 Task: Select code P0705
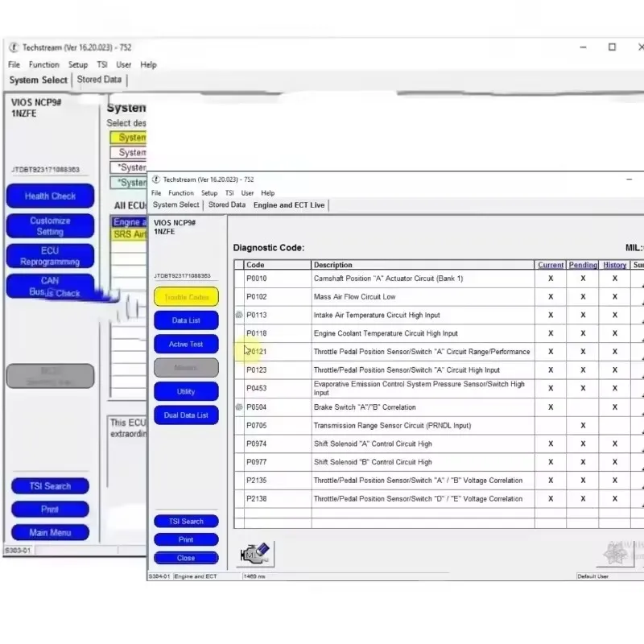click(256, 426)
